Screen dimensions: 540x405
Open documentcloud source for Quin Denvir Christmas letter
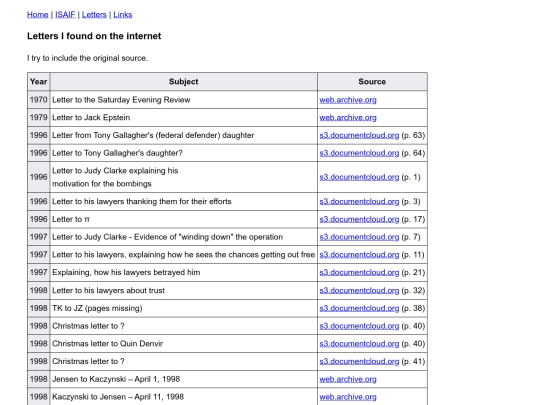click(x=359, y=344)
